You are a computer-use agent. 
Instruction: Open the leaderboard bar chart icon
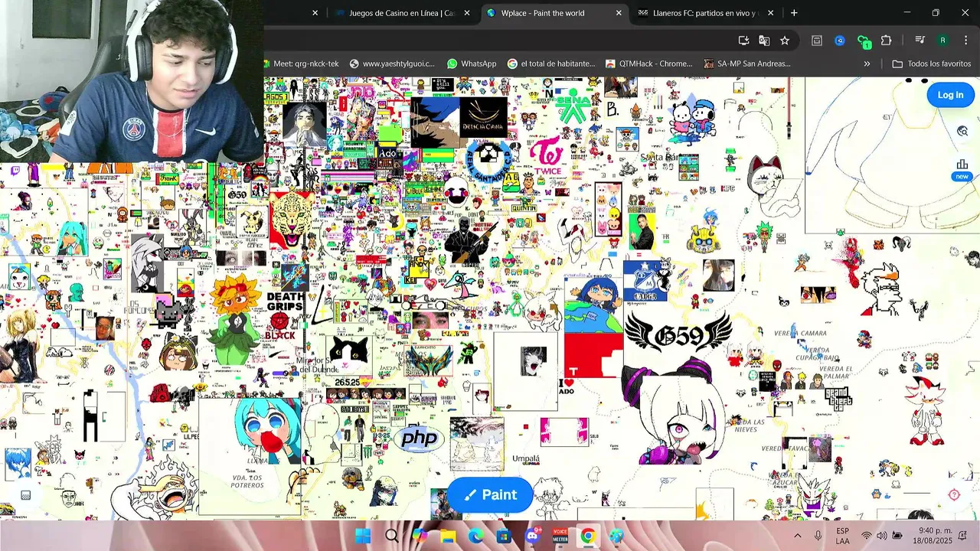(962, 165)
